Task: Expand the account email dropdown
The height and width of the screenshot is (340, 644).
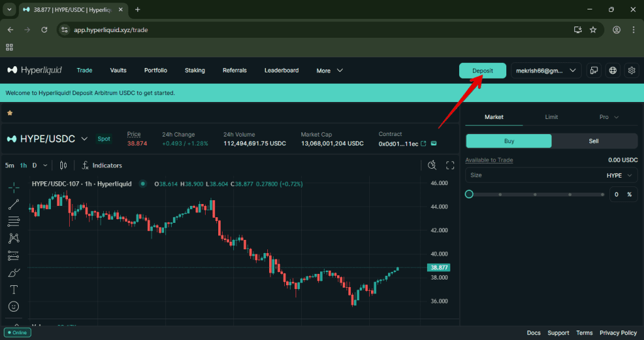Action: (546, 71)
